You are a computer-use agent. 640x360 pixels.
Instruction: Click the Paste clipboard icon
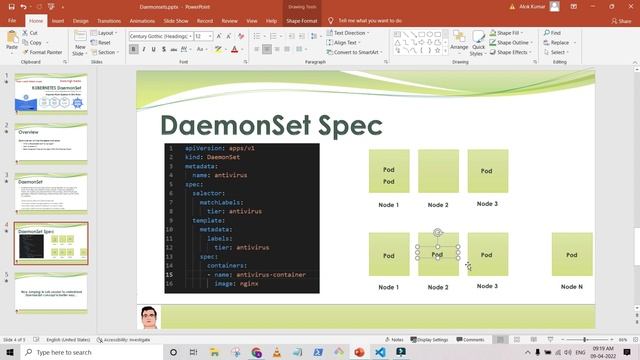(12, 38)
